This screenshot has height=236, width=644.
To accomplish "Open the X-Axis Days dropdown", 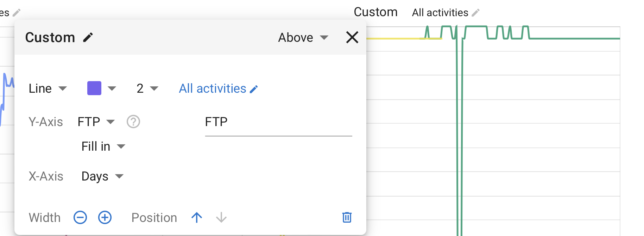I will [x=102, y=176].
